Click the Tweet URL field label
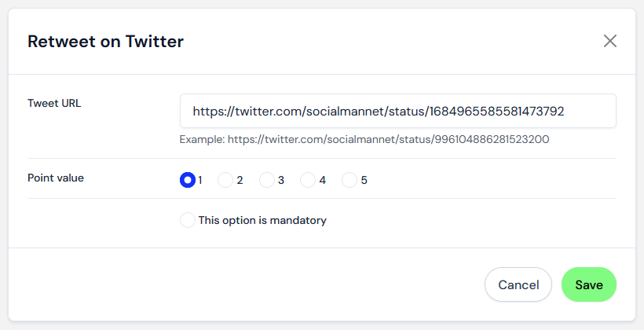644x330 pixels. 54,103
